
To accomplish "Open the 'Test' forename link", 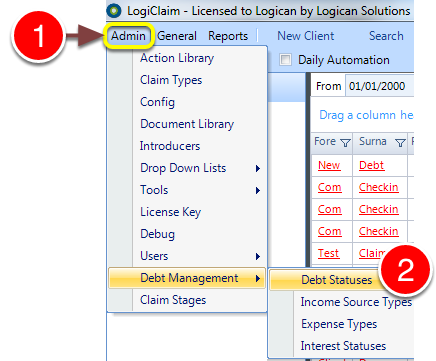I will (x=328, y=253).
